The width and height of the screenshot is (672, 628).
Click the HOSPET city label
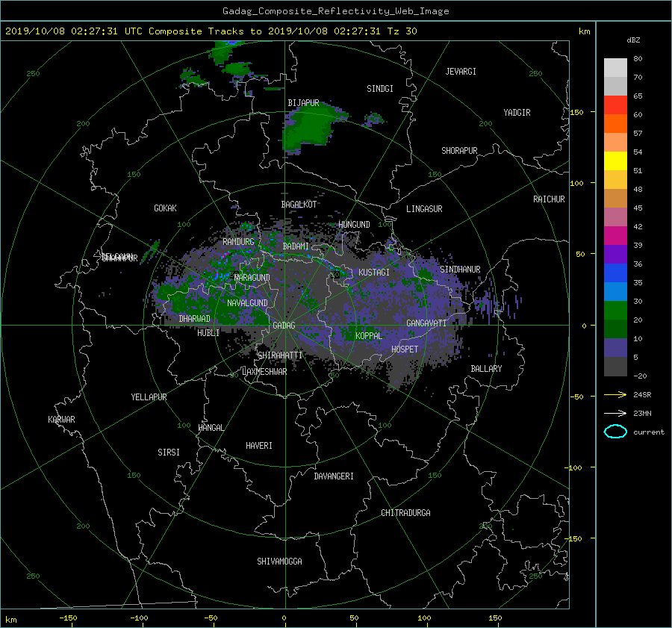pos(405,349)
